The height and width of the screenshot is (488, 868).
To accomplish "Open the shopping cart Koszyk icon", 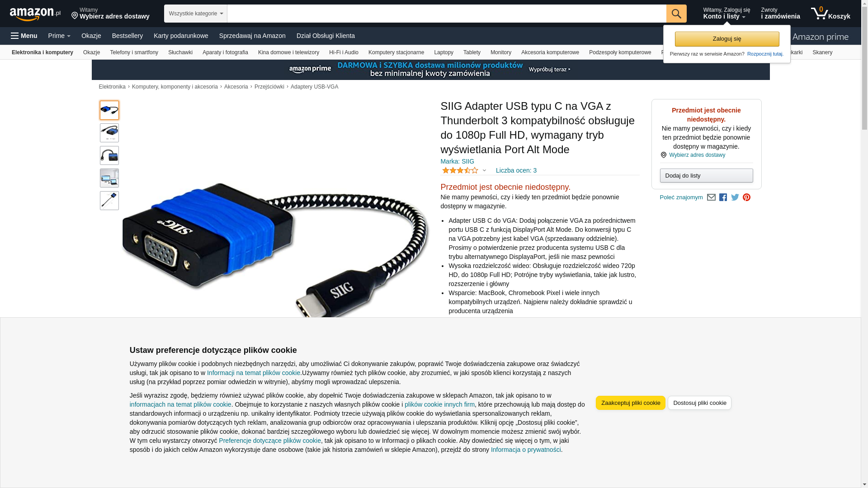I will coord(830,14).
